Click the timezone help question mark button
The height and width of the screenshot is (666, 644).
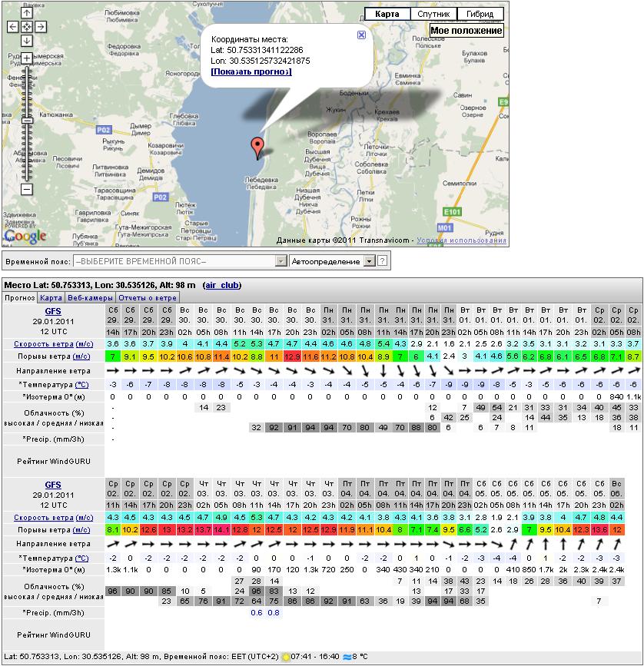(382, 262)
